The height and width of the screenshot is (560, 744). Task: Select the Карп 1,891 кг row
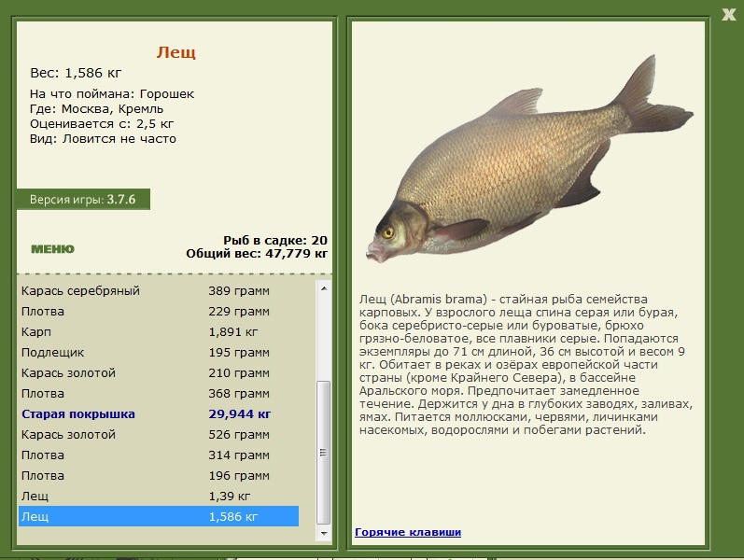(x=159, y=331)
